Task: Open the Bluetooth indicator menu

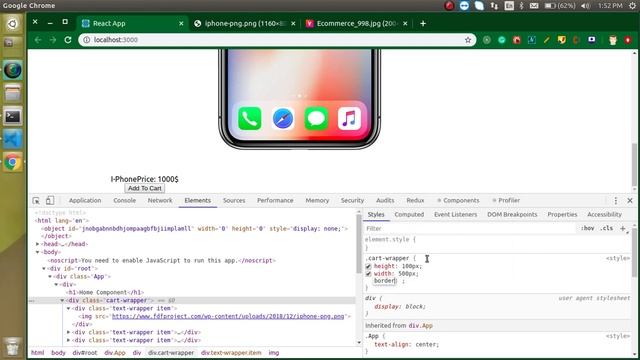Action: [x=521, y=6]
